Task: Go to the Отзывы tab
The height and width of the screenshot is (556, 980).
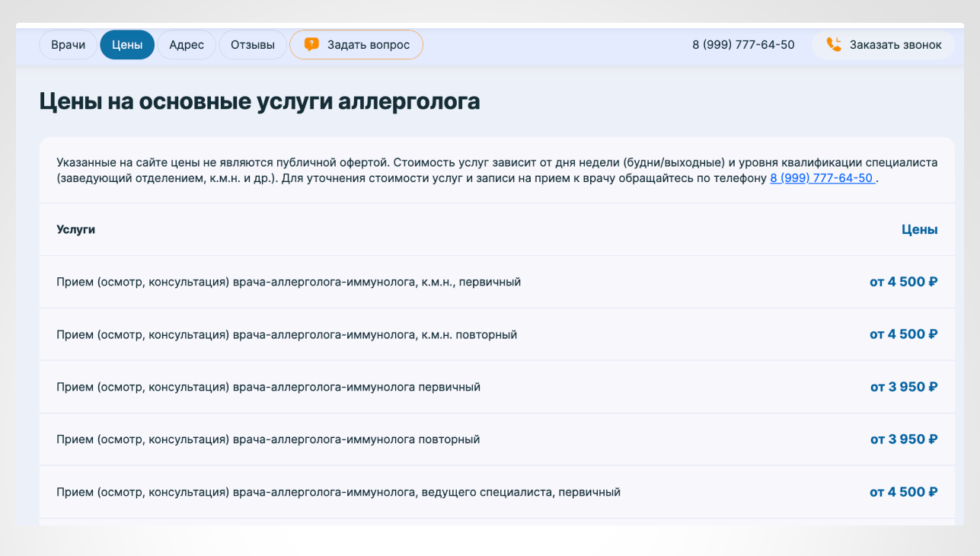Action: point(253,45)
